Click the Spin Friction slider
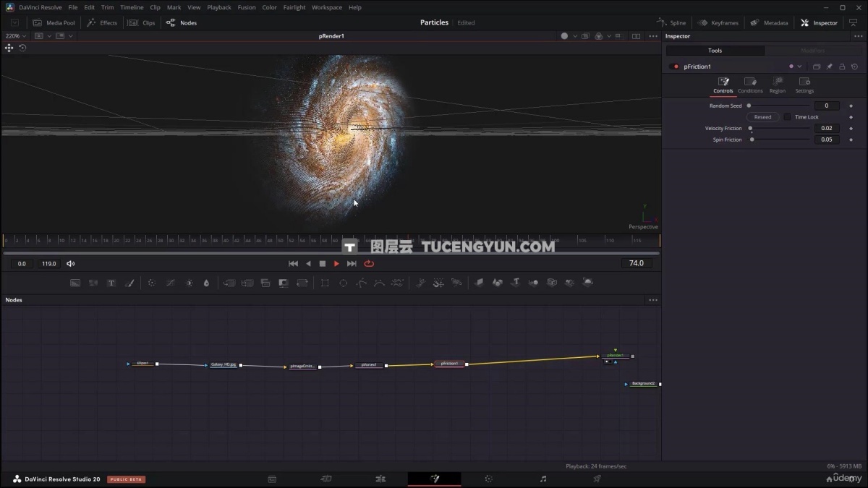868x488 pixels. (x=779, y=140)
